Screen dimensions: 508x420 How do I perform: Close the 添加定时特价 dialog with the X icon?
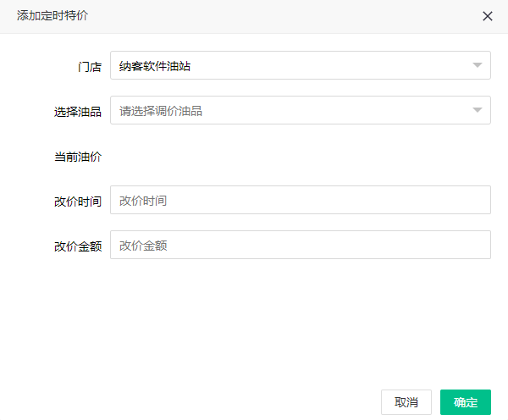pos(488,16)
